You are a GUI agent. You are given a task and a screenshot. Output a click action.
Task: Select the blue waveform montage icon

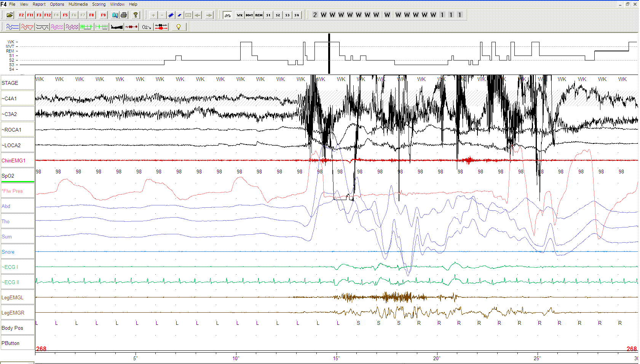coord(13,27)
